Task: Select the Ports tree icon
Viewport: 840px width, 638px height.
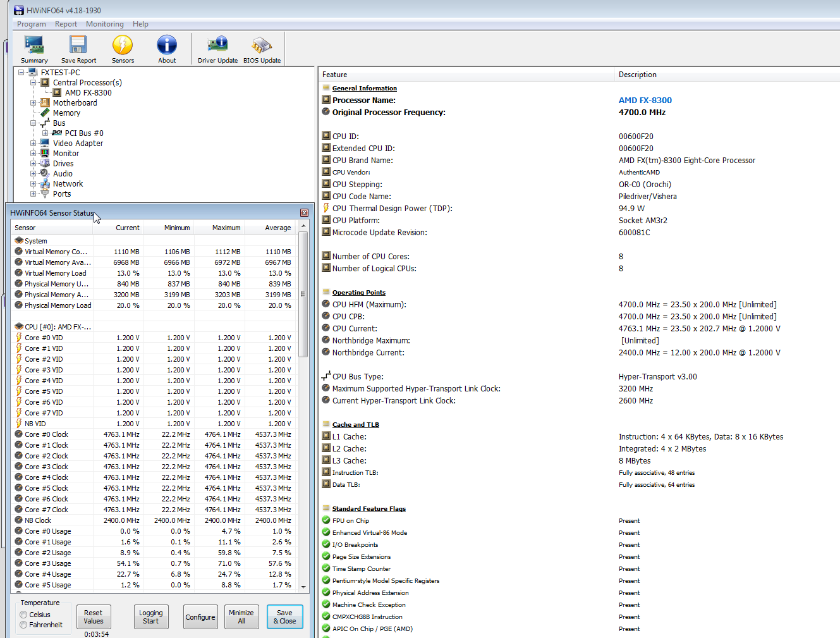Action: tap(45, 193)
